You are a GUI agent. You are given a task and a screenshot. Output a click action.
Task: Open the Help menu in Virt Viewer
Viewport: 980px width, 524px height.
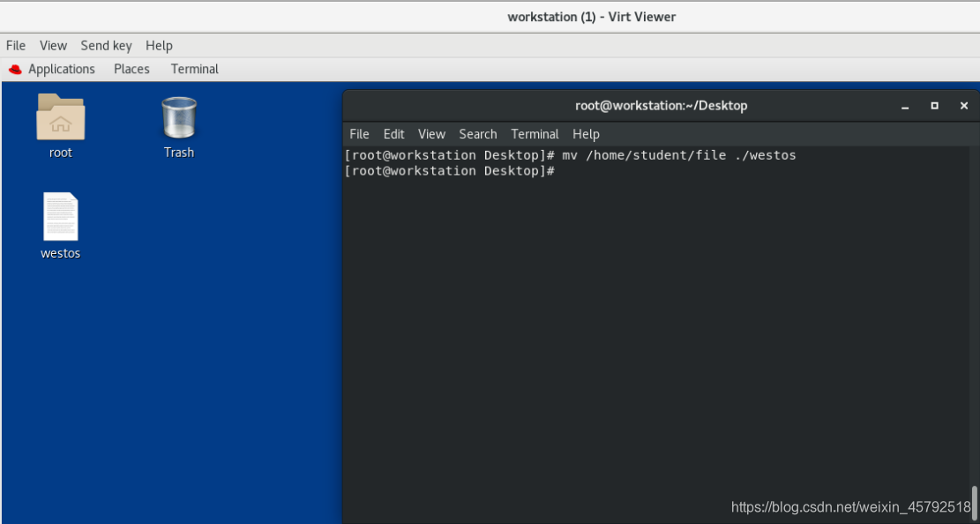pos(159,45)
